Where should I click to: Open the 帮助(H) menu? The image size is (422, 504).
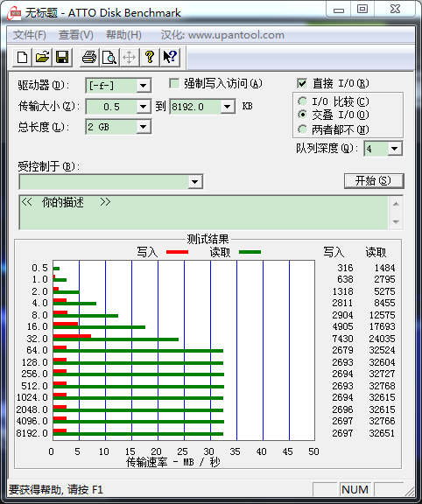[123, 35]
